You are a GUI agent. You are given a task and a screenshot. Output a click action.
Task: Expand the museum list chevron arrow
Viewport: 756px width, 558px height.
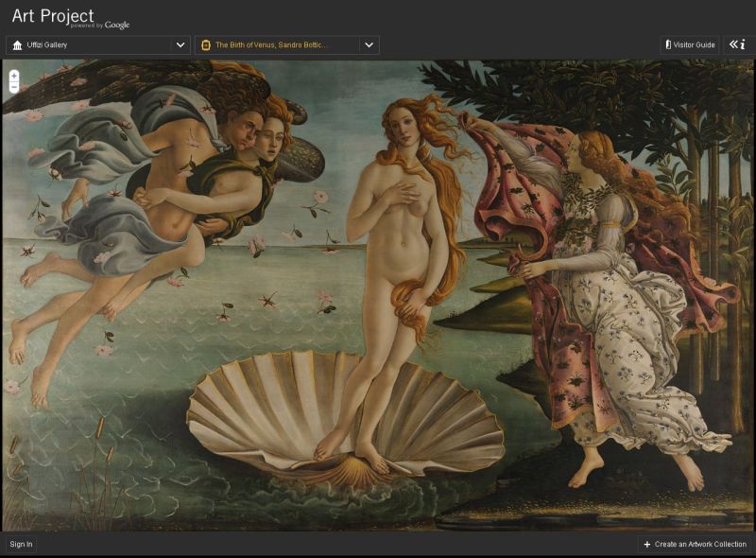(180, 44)
